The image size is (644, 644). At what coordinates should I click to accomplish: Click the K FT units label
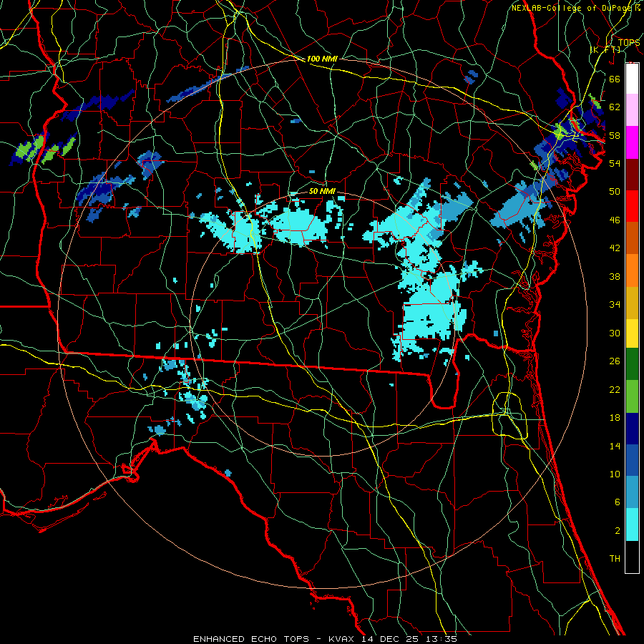click(605, 49)
